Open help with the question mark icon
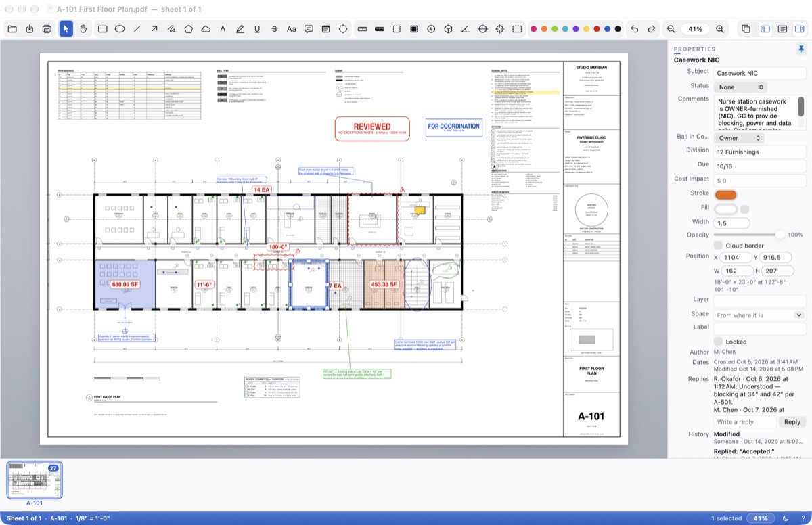Screen dimensions: 812x525 click(803, 518)
